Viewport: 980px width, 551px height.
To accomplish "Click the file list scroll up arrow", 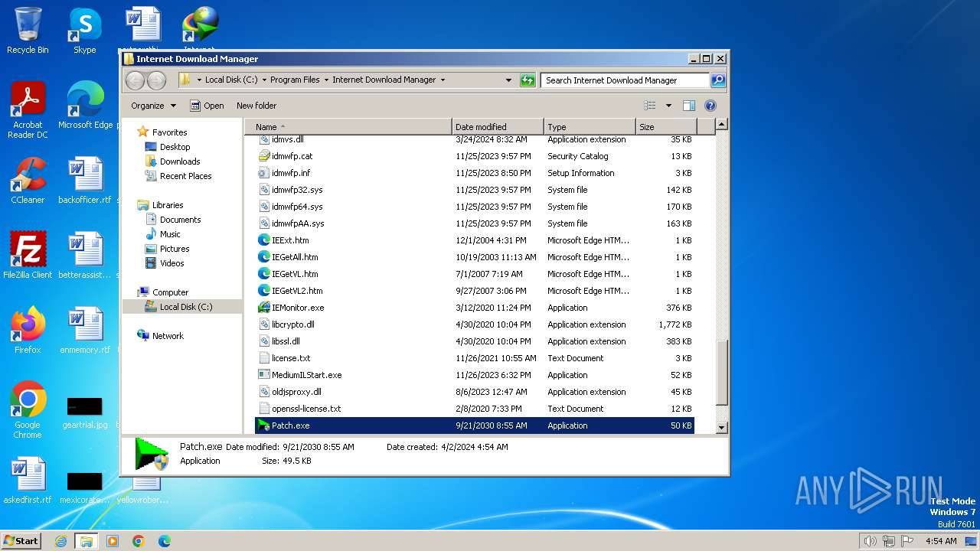I will (721, 124).
